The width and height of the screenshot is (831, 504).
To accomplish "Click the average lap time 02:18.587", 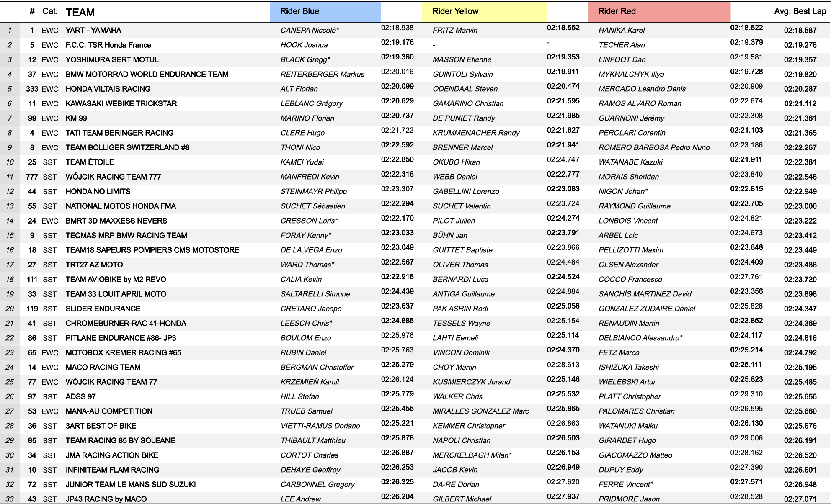I will pos(800,31).
